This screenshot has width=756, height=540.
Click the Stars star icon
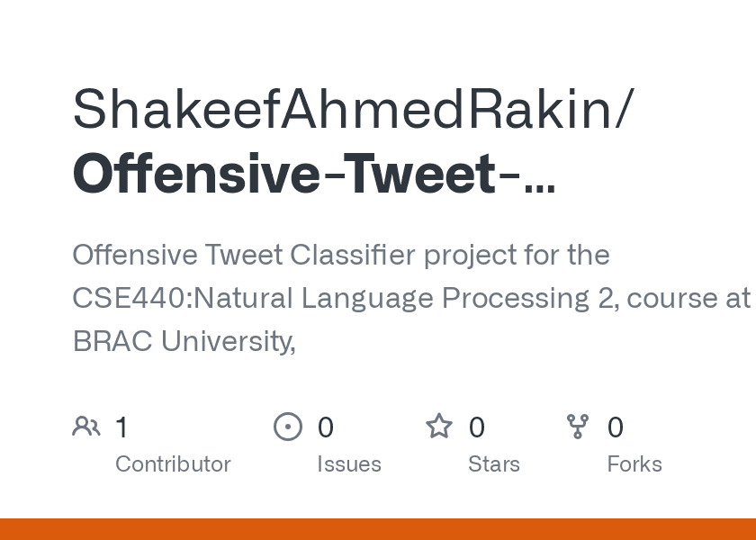tap(439, 426)
